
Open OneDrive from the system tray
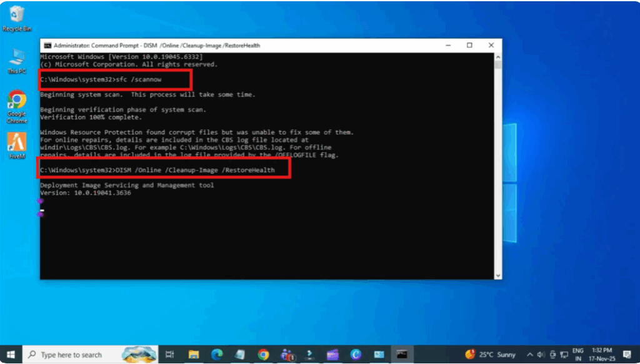coord(554,354)
